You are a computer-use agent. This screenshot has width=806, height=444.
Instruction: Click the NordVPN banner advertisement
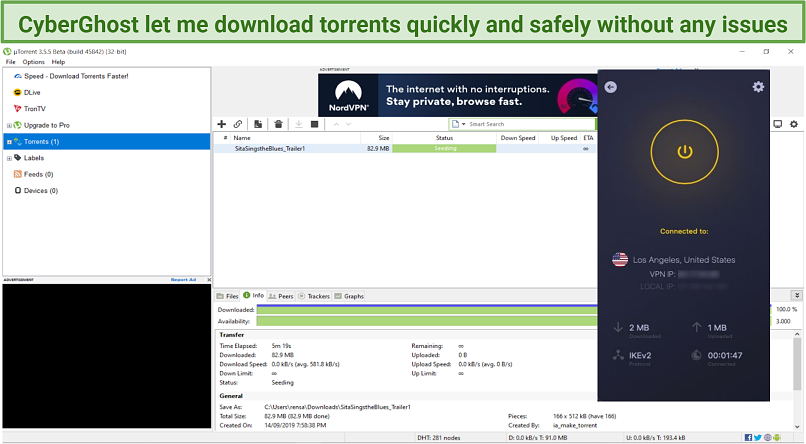click(457, 95)
